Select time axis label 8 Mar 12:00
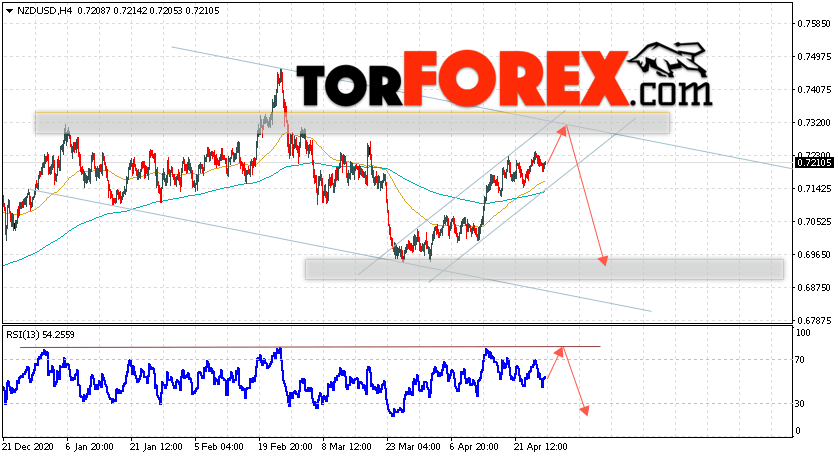This screenshot has width=838, height=458. pyautogui.click(x=347, y=447)
